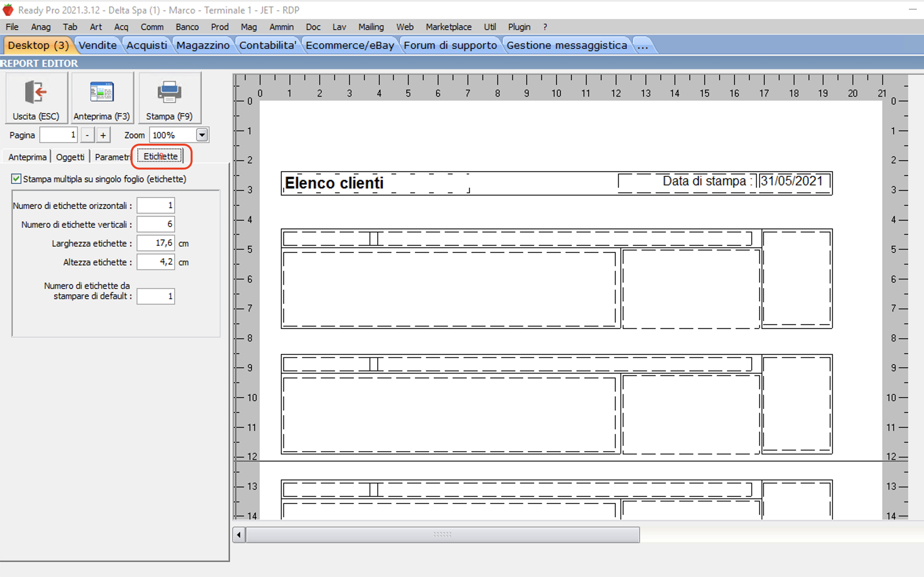Edit default labels to print field

click(156, 296)
